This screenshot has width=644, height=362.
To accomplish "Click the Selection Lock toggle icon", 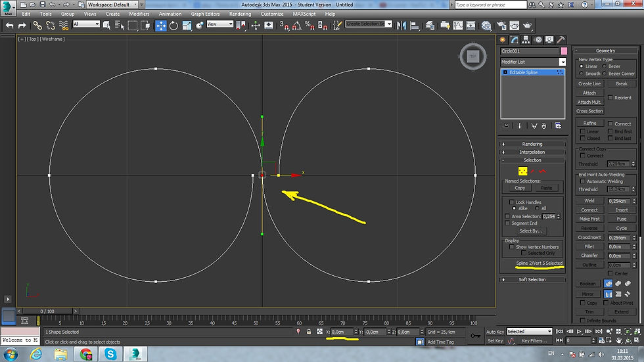I will pos(309,332).
